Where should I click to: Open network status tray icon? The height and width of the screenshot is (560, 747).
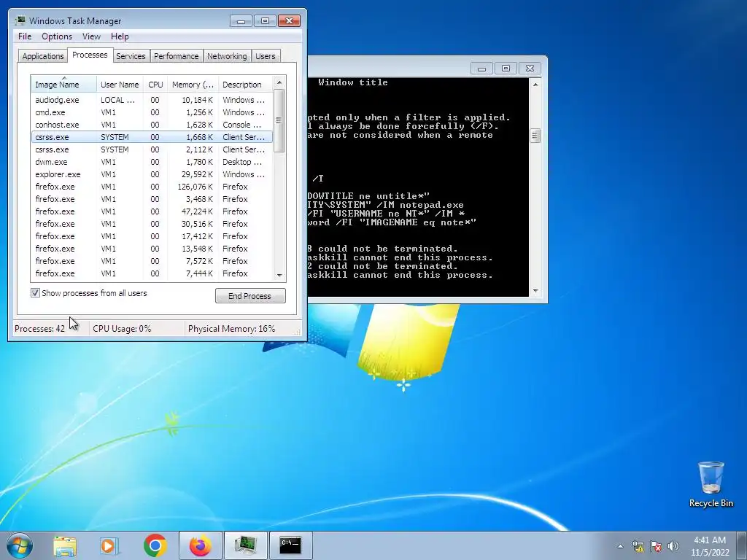point(638,546)
